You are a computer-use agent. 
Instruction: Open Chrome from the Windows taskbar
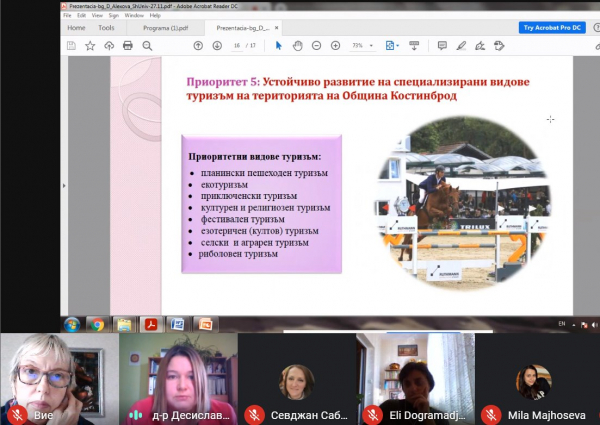[x=96, y=324]
